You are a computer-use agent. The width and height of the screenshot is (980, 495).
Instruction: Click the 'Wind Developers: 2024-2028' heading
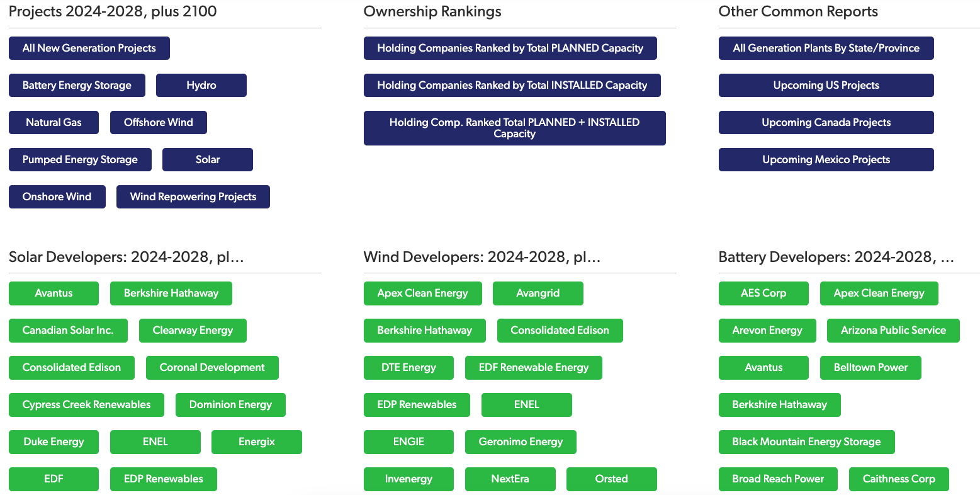(482, 257)
